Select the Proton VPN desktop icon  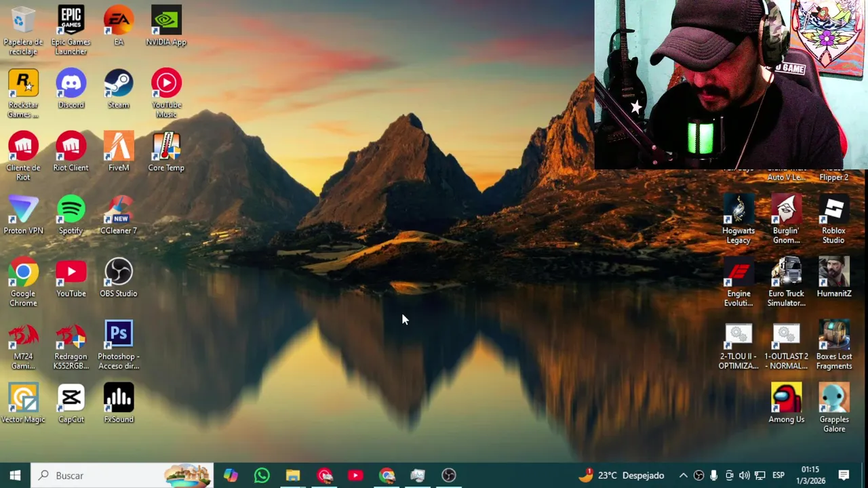tap(23, 216)
